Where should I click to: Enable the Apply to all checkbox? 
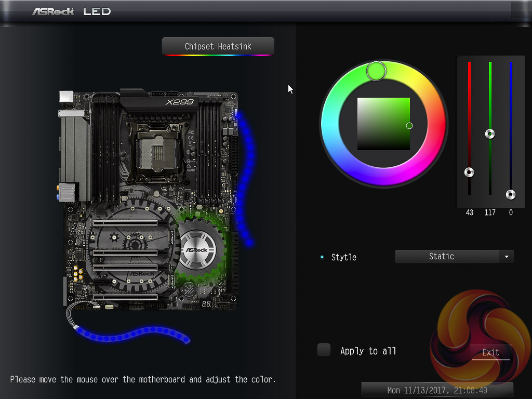pos(324,350)
